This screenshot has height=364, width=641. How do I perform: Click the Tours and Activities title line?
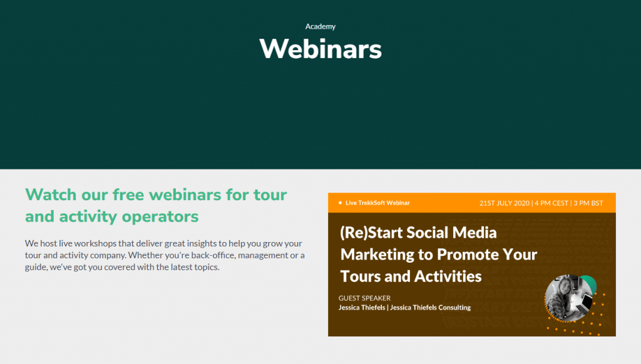[x=411, y=276]
